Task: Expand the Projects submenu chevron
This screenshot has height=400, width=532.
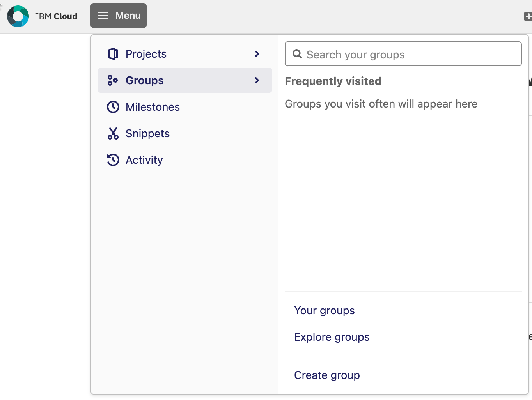Action: 257,54
